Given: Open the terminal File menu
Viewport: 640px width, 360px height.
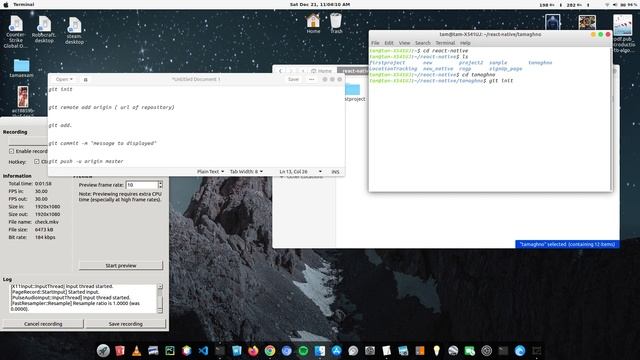Looking at the screenshot, I should tap(375, 43).
